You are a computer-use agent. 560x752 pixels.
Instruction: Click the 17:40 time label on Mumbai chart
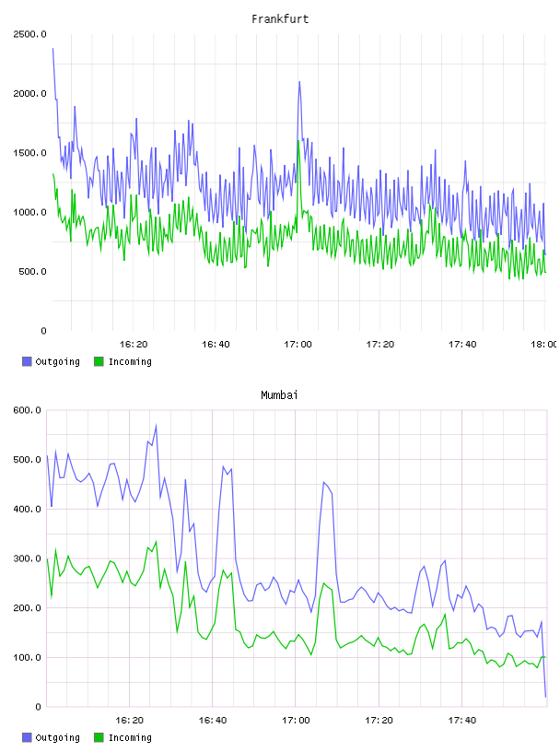pos(462,721)
